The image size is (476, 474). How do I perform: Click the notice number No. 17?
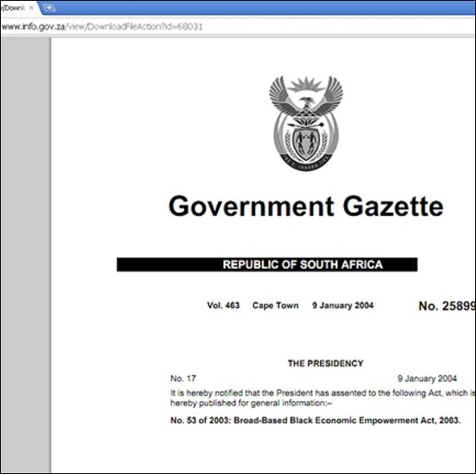tap(183, 378)
